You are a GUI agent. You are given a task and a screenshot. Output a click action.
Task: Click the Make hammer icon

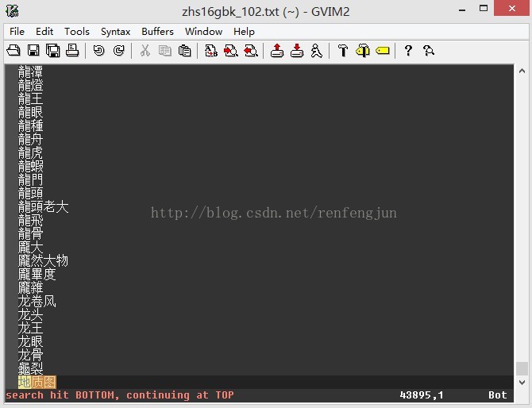click(343, 51)
